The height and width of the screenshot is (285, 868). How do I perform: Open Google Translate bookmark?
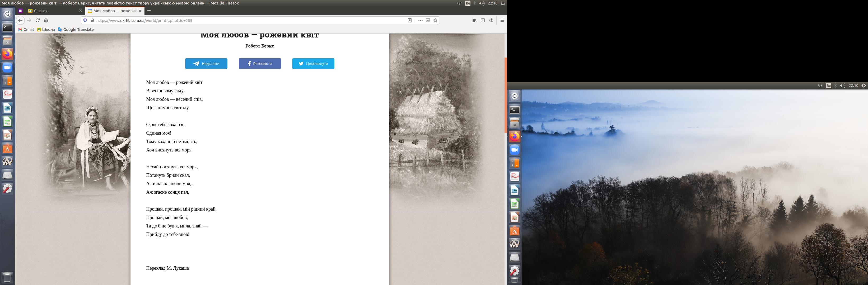coord(76,30)
